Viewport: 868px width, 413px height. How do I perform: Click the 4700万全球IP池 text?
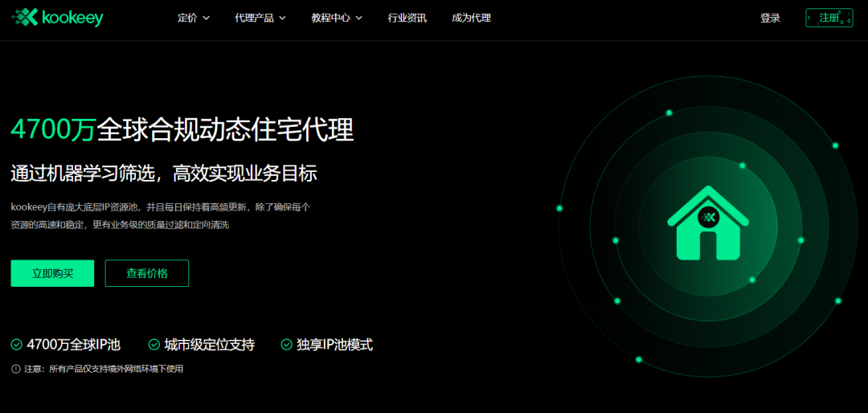pos(74,345)
